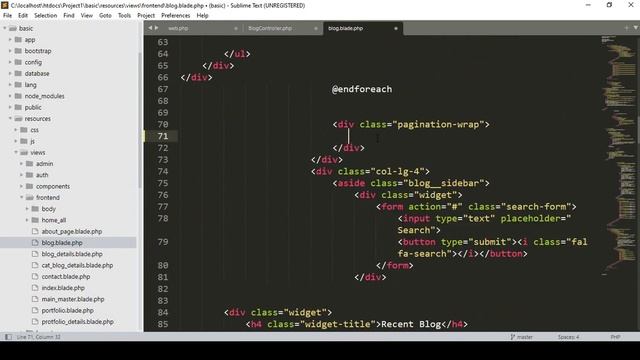The height and width of the screenshot is (360, 640).
Task: Change the Spaces: 4 indentation setting
Action: point(568,337)
